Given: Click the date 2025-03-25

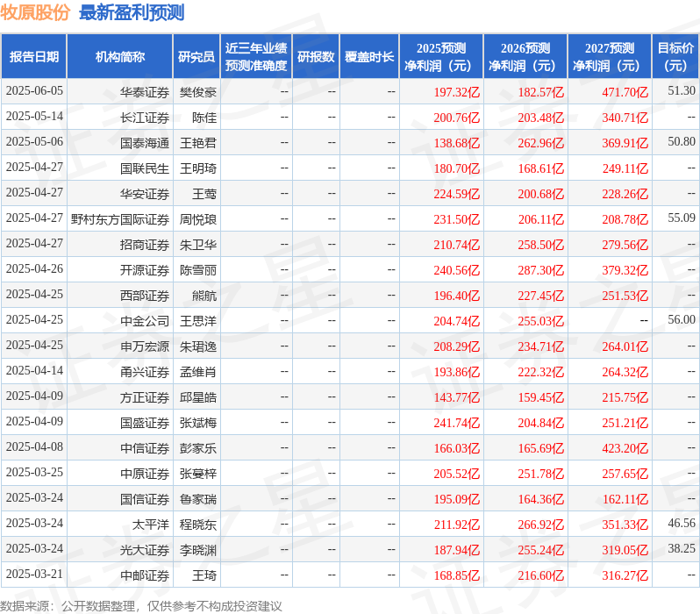Looking at the screenshot, I should pyautogui.click(x=34, y=473).
